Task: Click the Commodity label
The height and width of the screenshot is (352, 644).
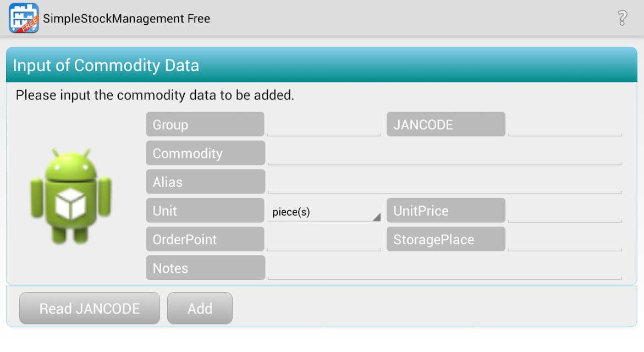Action: click(x=205, y=153)
